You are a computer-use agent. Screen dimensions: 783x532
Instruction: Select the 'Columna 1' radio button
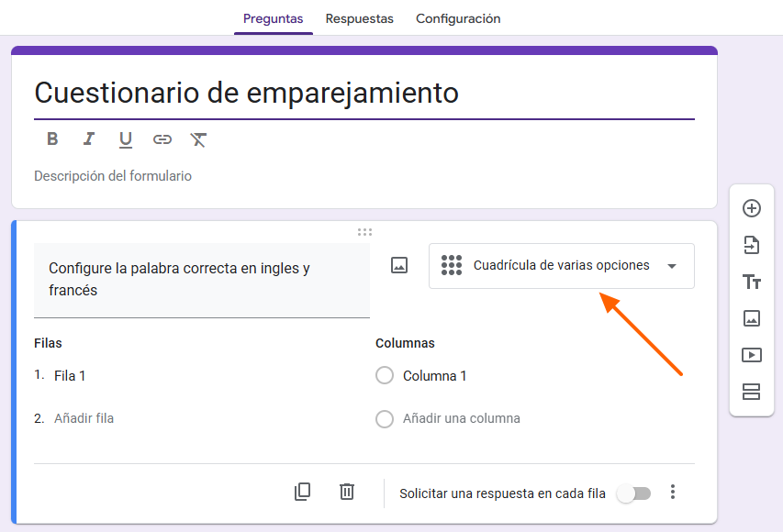point(384,375)
